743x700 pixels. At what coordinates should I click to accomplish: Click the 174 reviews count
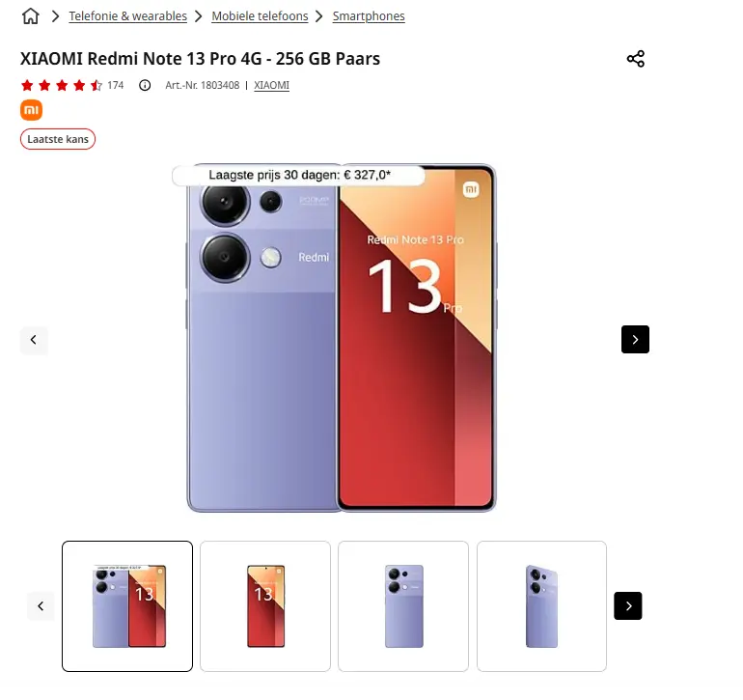click(115, 85)
